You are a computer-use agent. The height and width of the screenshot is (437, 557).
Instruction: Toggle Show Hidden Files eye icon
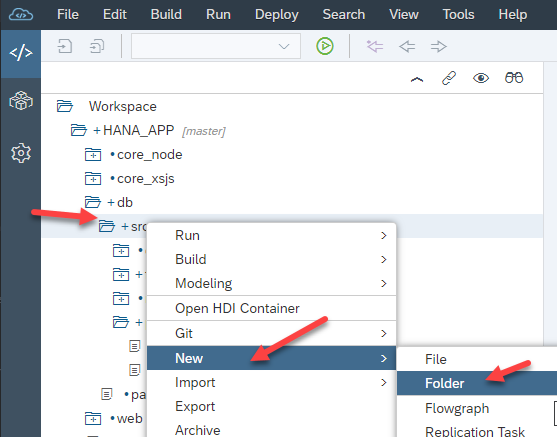click(481, 78)
